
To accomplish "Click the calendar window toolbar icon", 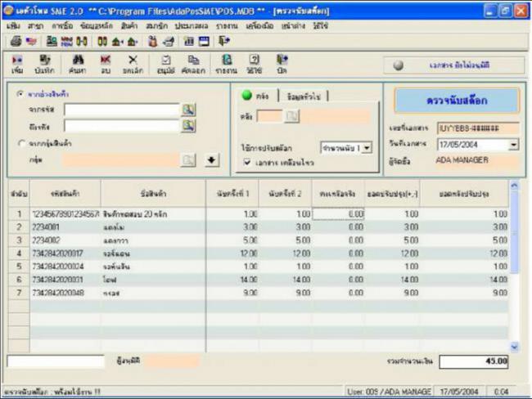I will [204, 42].
